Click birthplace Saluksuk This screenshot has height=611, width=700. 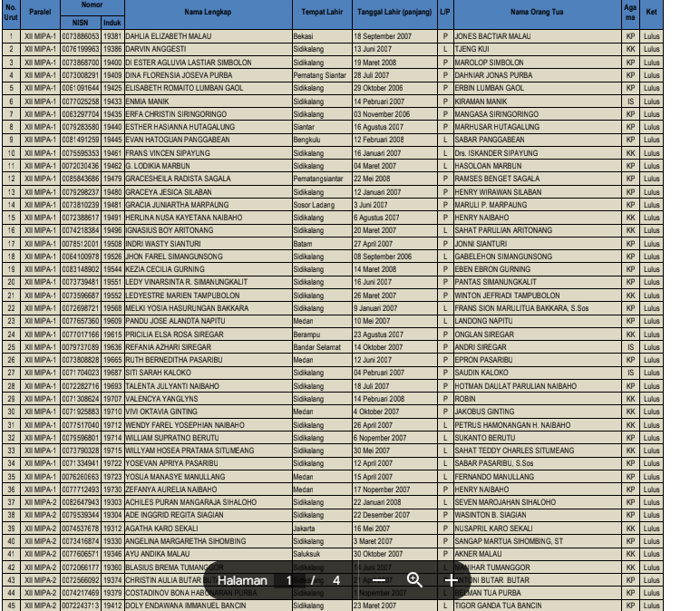[x=306, y=554]
